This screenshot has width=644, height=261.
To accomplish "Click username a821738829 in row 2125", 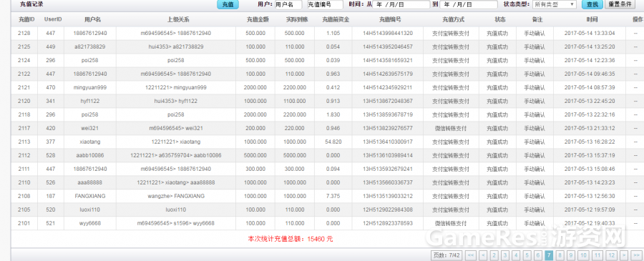I will point(90,46).
